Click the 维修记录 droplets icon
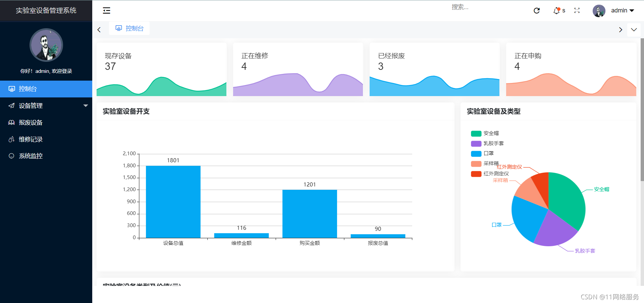The image size is (644, 303). pos(11,139)
